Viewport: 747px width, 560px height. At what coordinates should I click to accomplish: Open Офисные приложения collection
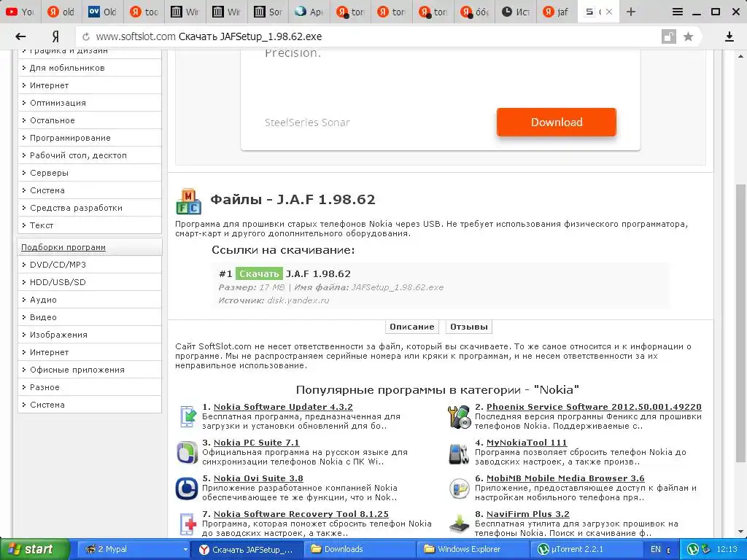(90, 370)
